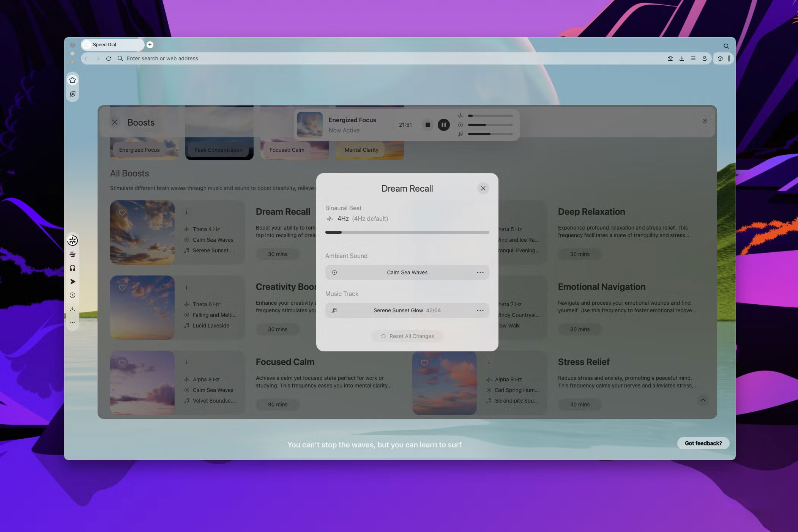The height and width of the screenshot is (532, 798).
Task: Focus the search or web address field
Action: pos(391,58)
